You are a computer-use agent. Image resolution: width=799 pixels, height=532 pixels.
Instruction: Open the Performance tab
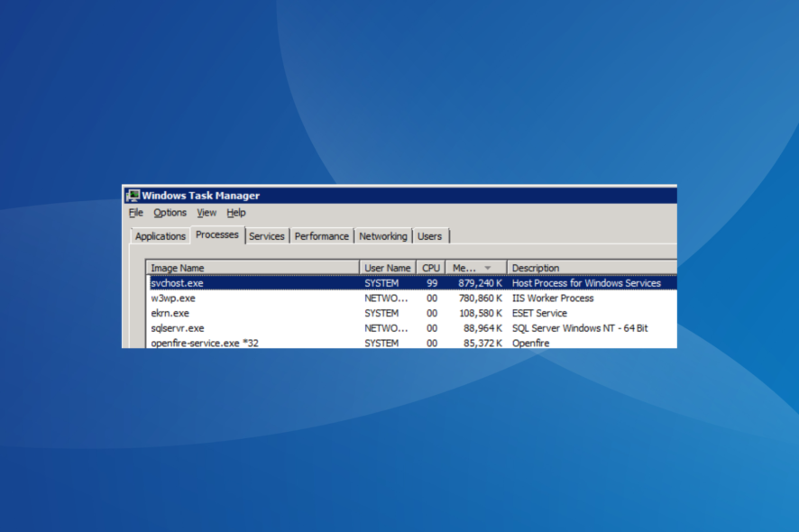point(322,236)
